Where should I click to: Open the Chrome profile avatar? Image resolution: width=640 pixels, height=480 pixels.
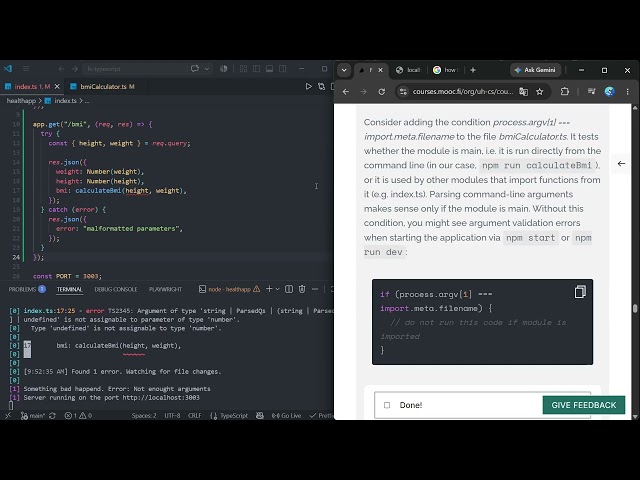pos(609,92)
